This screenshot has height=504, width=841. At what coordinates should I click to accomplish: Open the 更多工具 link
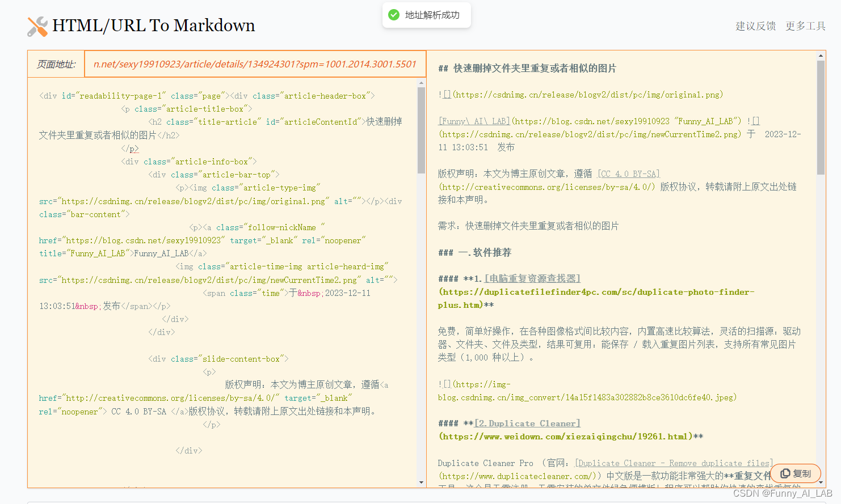tap(805, 26)
